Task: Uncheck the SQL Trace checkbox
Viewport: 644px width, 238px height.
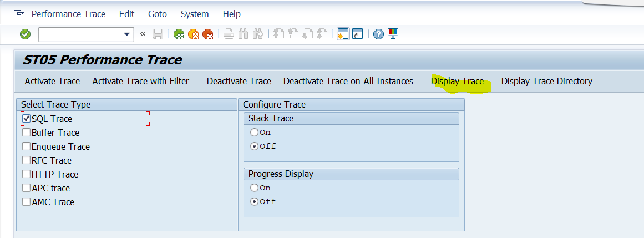Action: pyautogui.click(x=26, y=119)
